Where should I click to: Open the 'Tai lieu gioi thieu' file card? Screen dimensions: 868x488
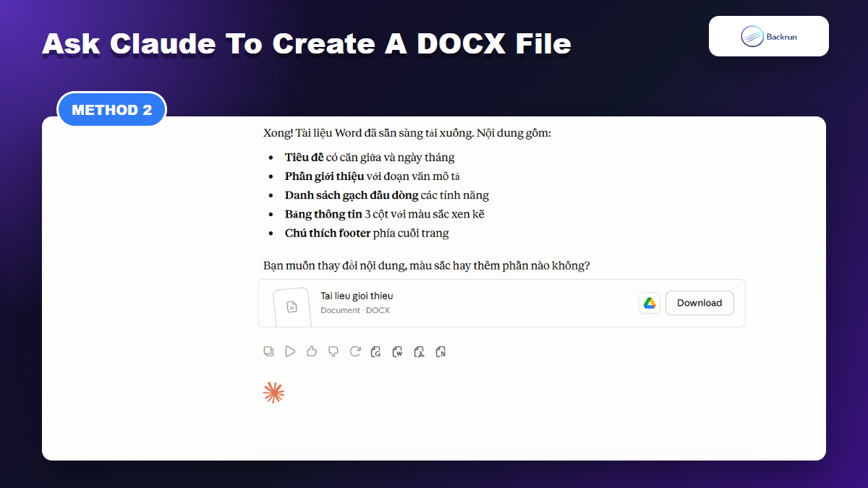click(x=501, y=303)
